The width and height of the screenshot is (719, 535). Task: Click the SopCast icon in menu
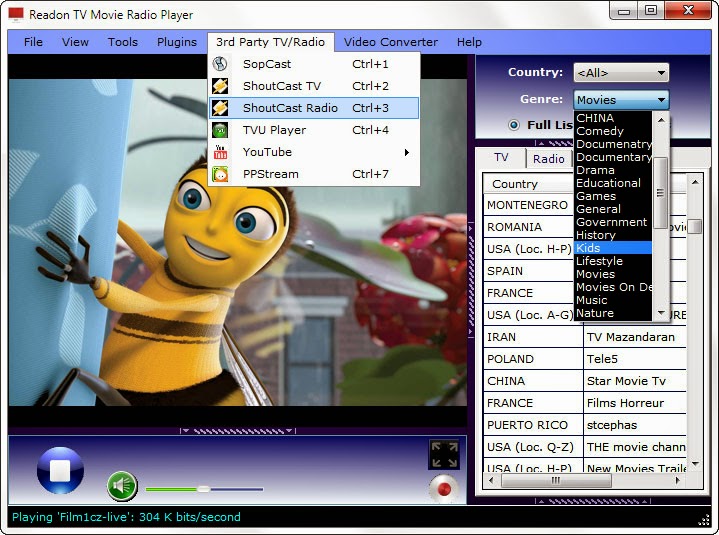[x=220, y=64]
